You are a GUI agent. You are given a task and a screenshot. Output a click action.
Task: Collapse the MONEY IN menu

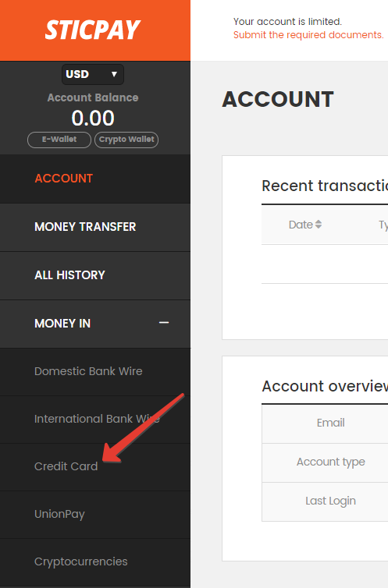(95, 324)
